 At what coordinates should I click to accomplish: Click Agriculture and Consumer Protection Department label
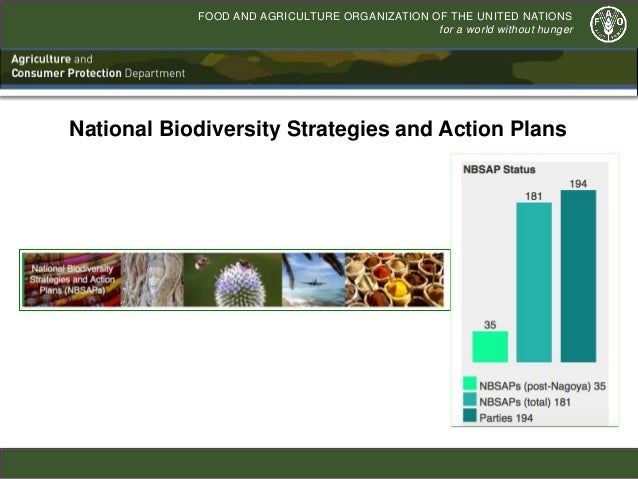98,66
